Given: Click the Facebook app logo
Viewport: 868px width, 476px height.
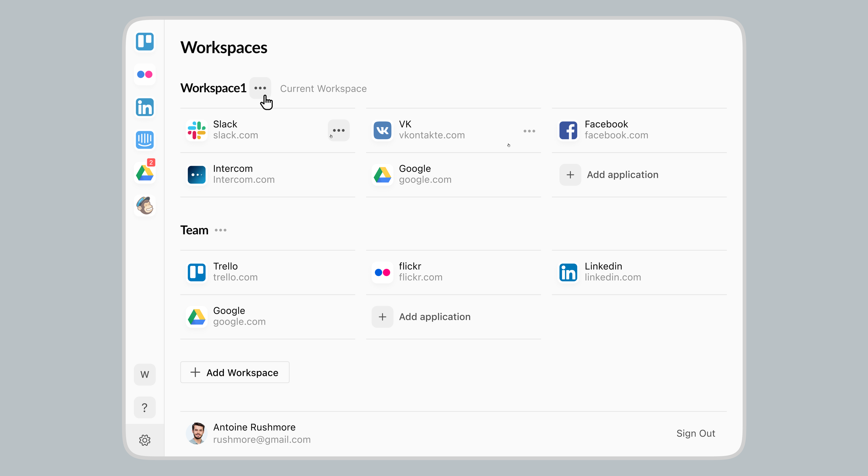Looking at the screenshot, I should point(568,130).
